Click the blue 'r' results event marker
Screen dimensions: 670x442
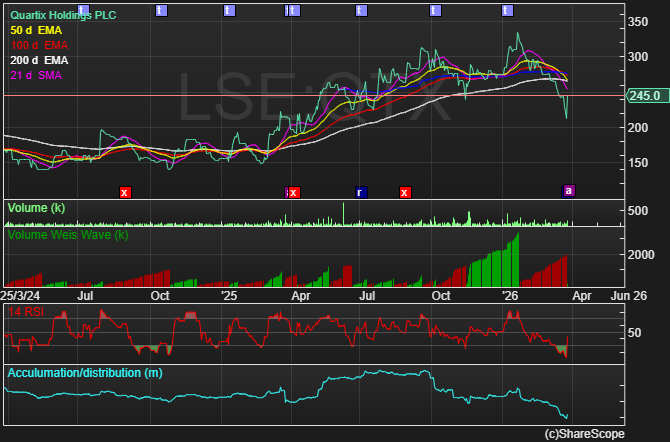(x=361, y=191)
